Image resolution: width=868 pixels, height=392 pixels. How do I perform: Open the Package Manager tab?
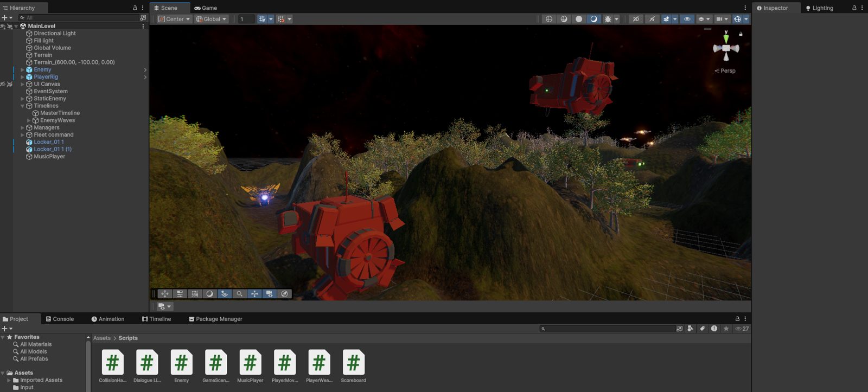point(215,319)
